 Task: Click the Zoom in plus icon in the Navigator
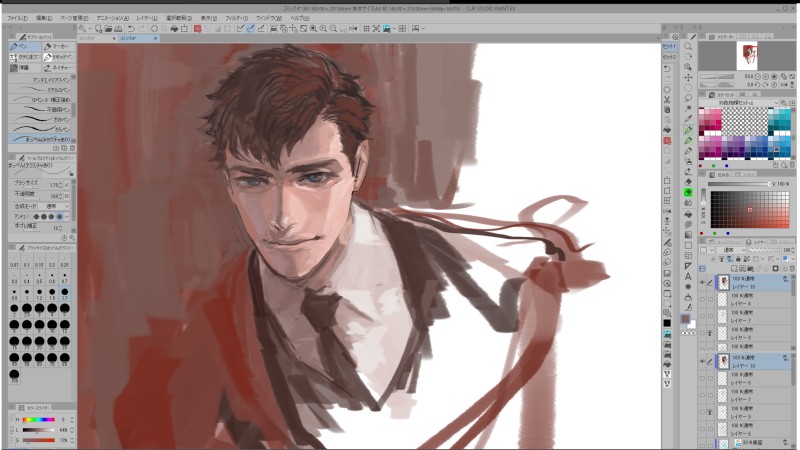coord(765,76)
